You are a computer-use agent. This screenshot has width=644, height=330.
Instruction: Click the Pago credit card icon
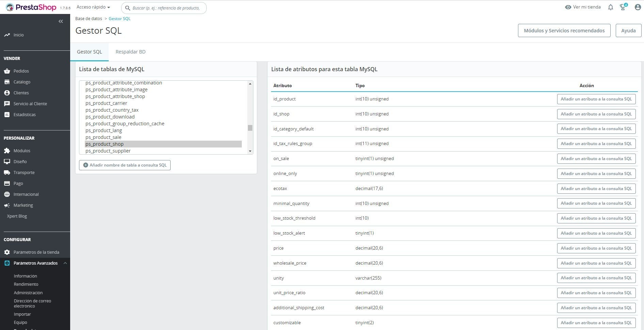tap(7, 183)
